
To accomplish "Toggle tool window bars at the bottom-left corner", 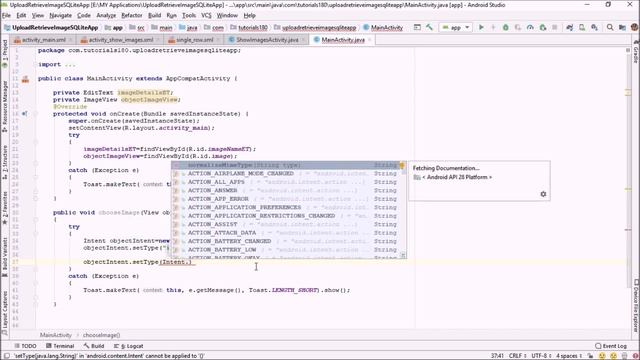I will (x=6, y=356).
